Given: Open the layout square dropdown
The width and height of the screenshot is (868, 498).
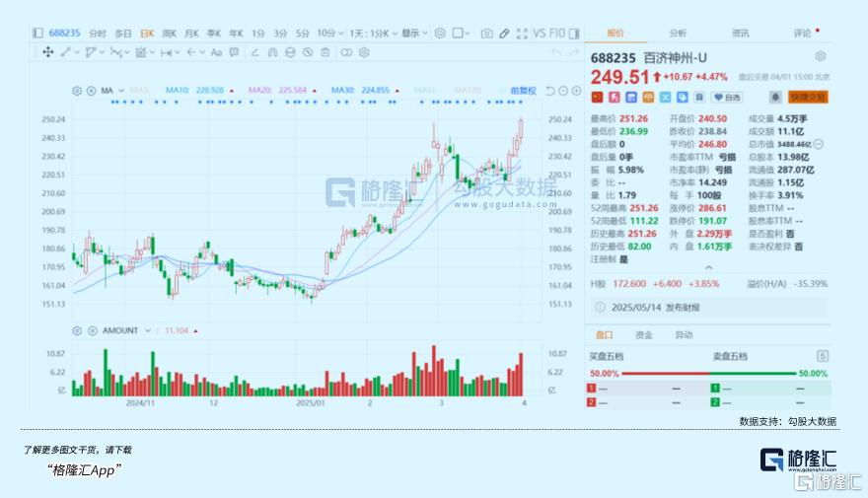Looking at the screenshot, I should coord(462,34).
